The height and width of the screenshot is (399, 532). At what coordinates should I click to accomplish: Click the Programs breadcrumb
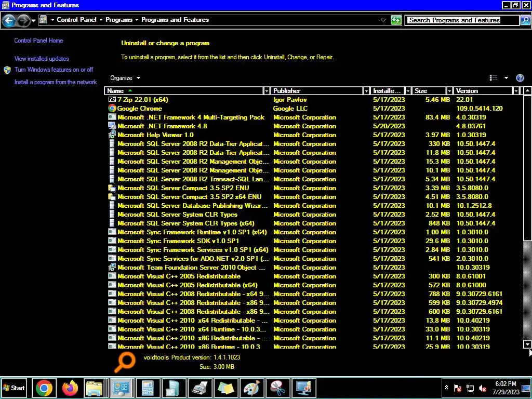(x=119, y=20)
